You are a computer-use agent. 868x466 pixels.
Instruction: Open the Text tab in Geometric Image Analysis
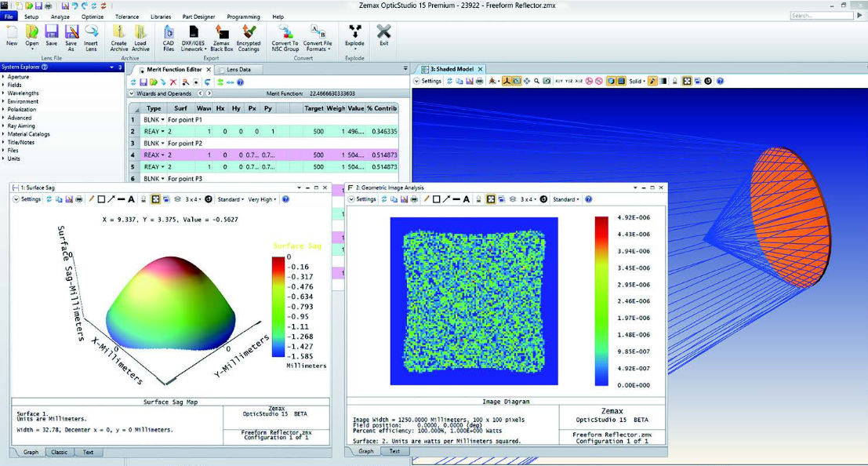click(x=394, y=451)
